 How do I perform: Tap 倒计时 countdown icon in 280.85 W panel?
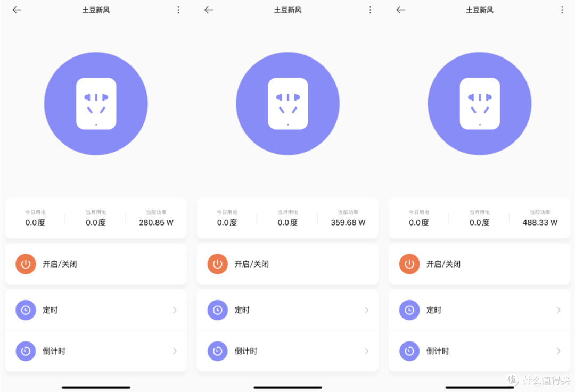click(26, 352)
